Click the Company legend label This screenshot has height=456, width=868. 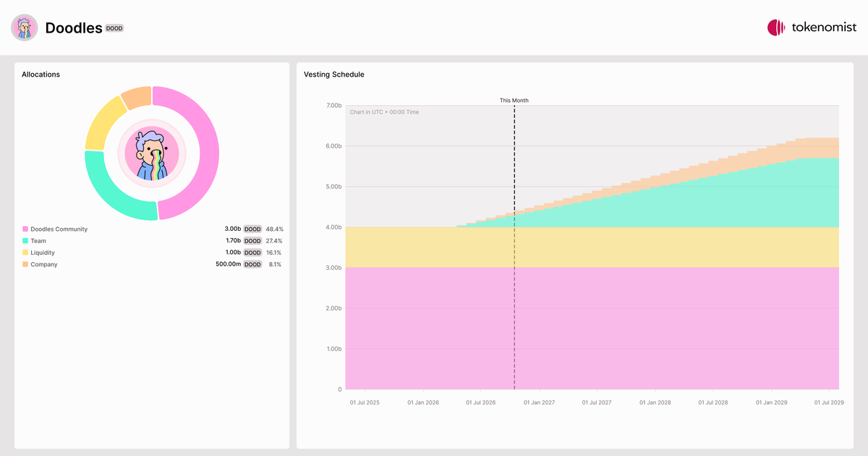(x=44, y=265)
